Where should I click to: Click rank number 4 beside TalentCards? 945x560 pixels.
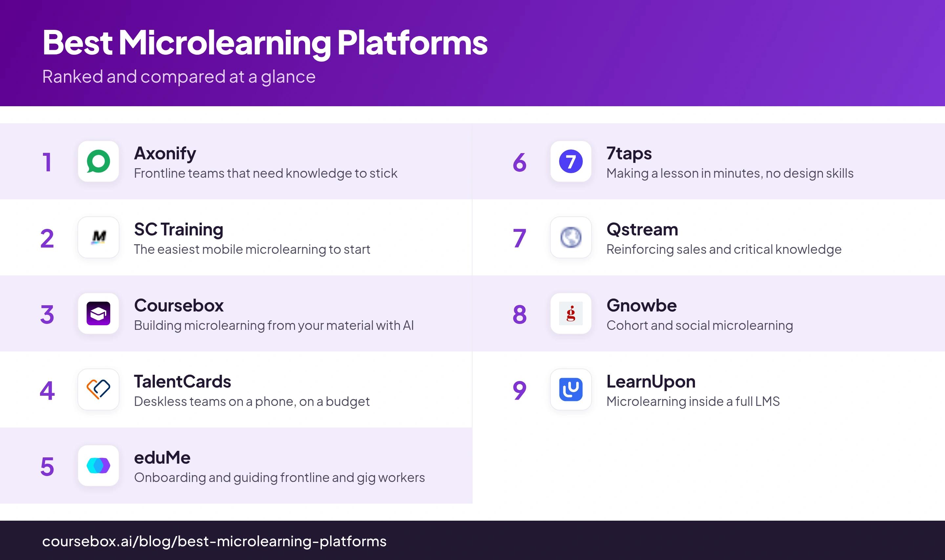coord(47,390)
